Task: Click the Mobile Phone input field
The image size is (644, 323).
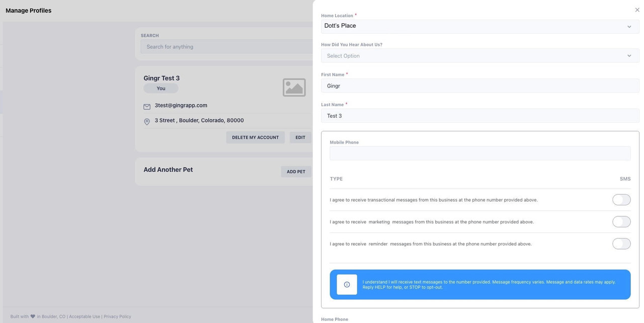Action: (480, 153)
